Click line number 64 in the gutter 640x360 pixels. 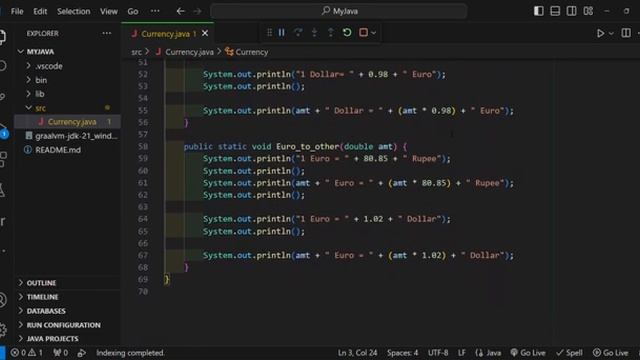click(143, 219)
